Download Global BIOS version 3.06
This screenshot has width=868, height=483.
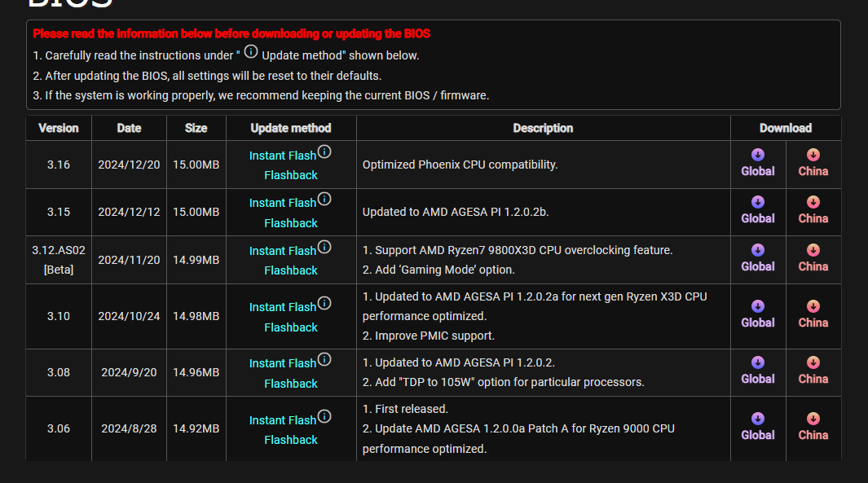(758, 427)
